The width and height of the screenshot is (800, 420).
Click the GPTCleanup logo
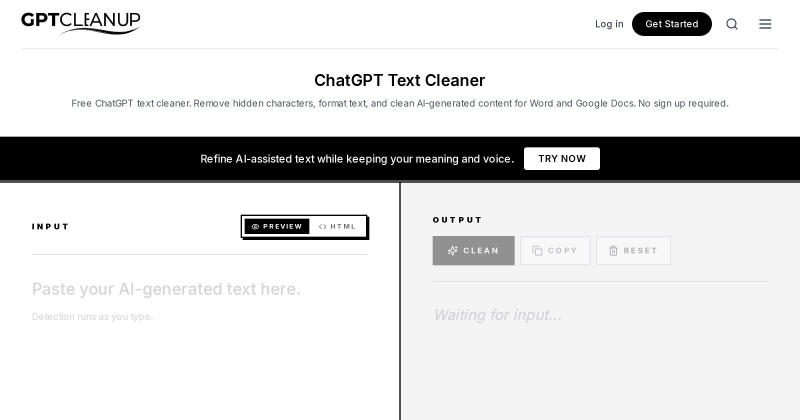(81, 23)
